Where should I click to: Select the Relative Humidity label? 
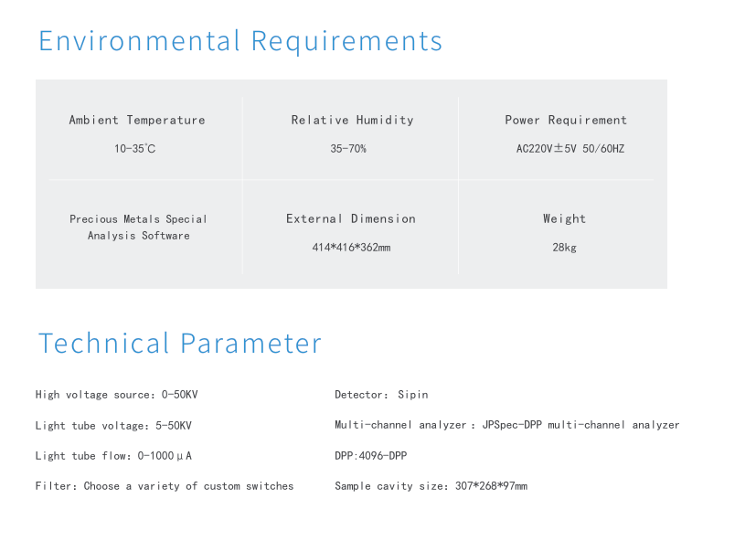352,120
